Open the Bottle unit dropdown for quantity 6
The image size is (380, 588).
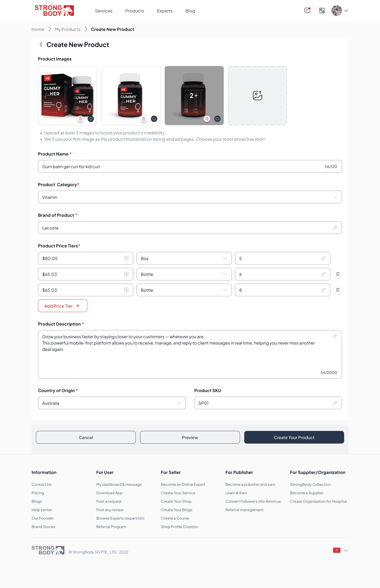[x=184, y=274]
